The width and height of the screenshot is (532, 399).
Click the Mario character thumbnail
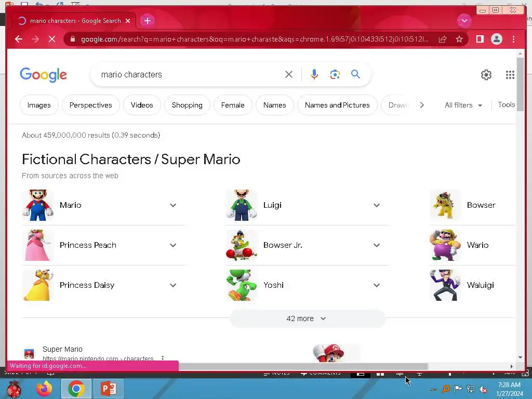tap(37, 205)
